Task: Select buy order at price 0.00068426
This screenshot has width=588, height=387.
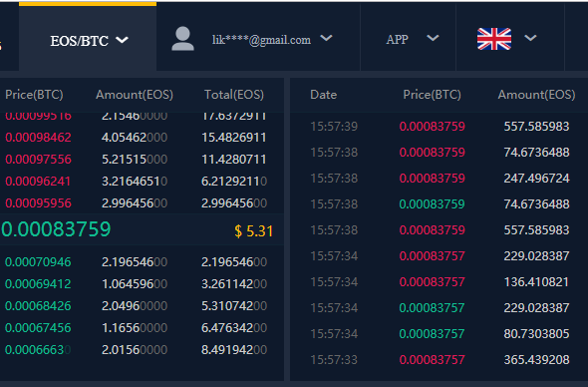Action: coord(142,305)
